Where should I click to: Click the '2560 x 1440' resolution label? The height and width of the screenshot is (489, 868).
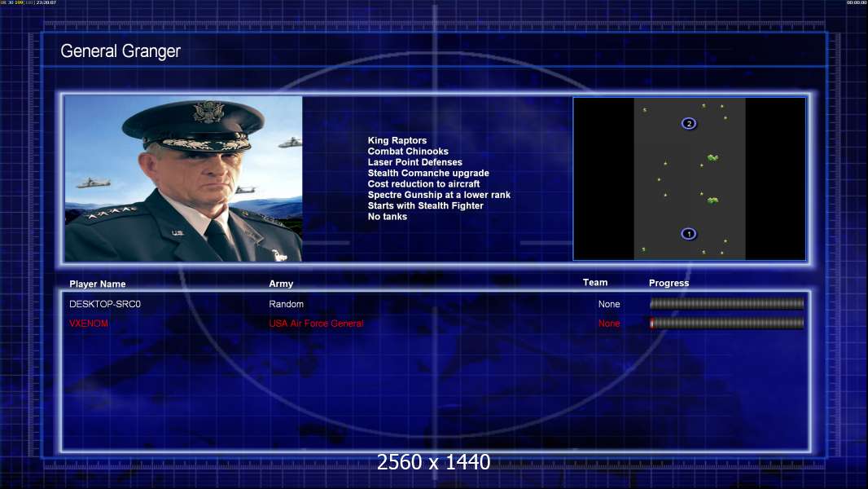pos(433,462)
